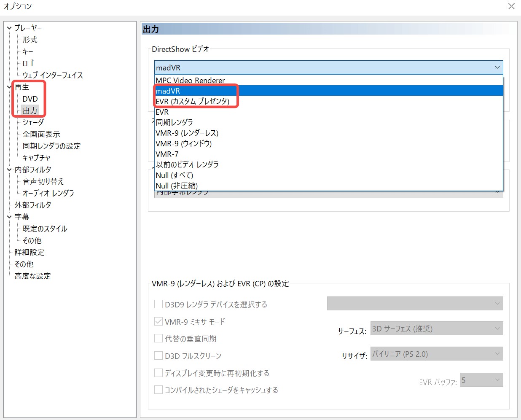
Task: Open 字幕 settings page
Action: pos(22,217)
